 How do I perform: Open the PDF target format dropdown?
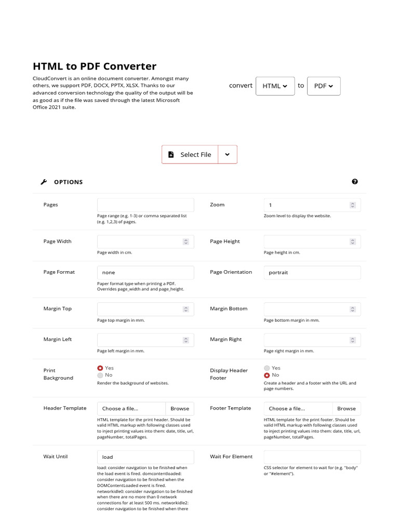(x=324, y=86)
